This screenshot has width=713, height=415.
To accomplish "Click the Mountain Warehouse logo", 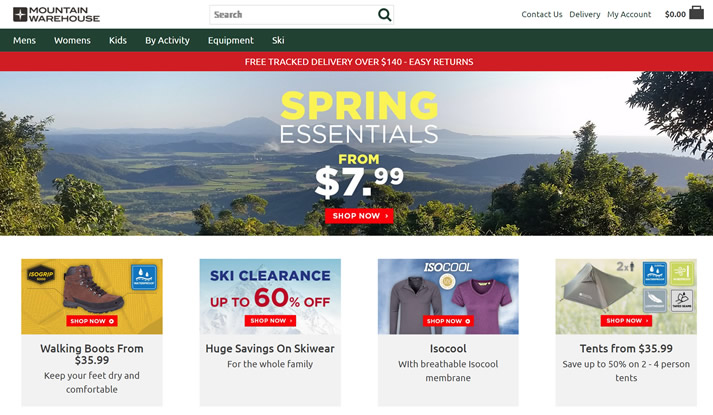I will pyautogui.click(x=57, y=14).
